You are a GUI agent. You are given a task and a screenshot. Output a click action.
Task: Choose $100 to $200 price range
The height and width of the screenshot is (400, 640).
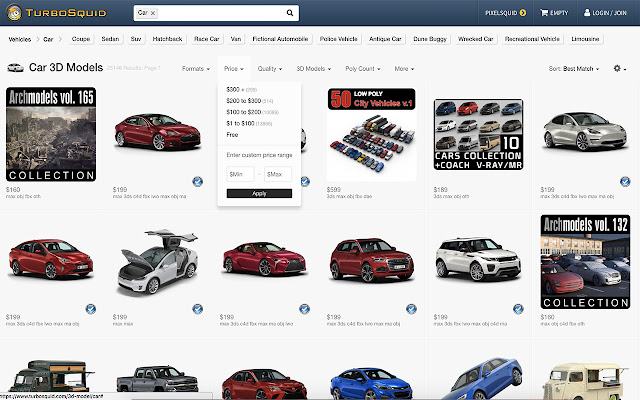[252, 112]
